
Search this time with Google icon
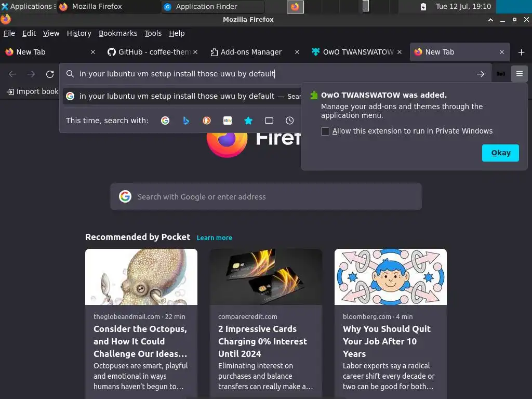pos(165,121)
